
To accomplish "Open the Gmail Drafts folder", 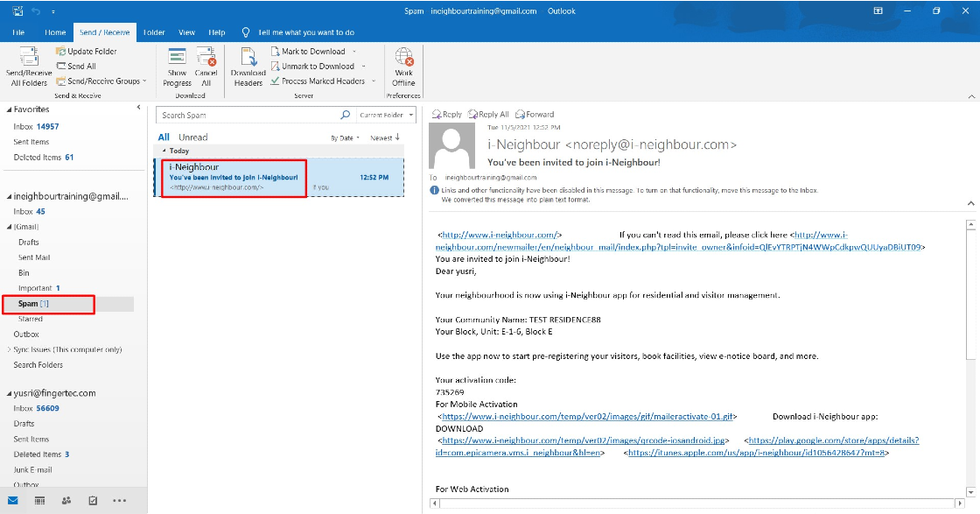I will click(29, 242).
